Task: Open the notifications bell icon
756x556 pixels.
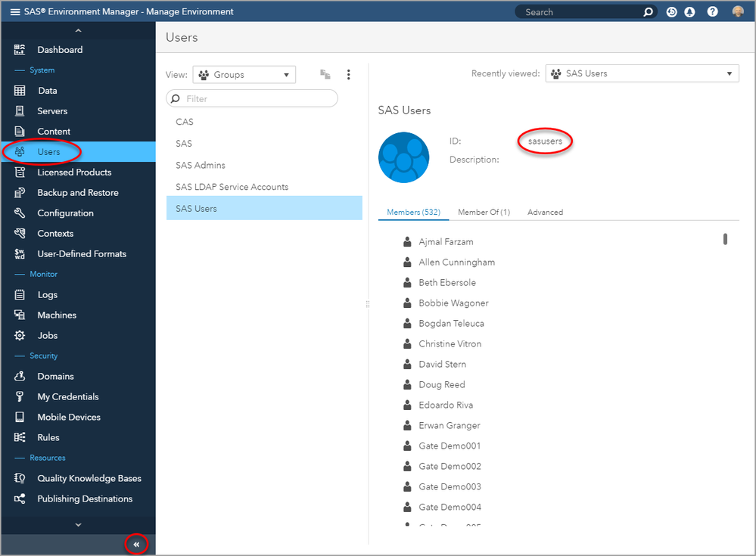Action: [689, 12]
